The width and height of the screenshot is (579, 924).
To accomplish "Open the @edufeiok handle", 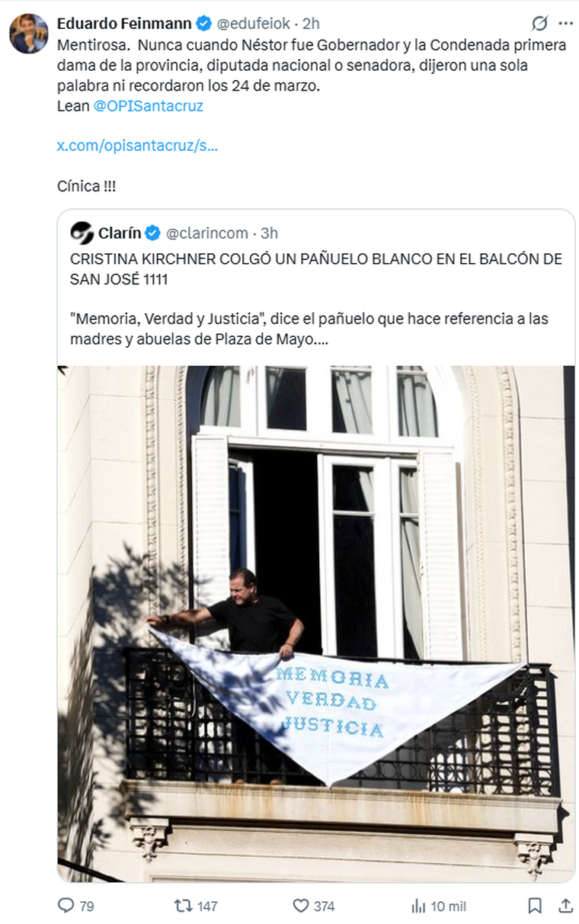I will (x=253, y=24).
